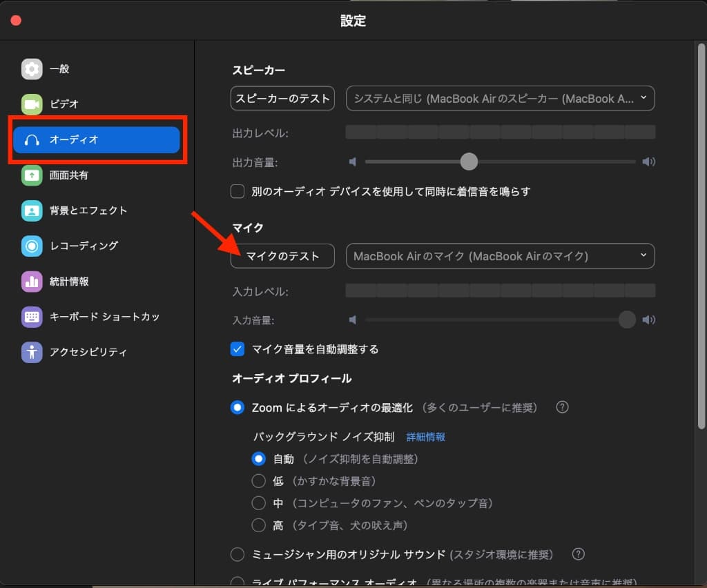Adjust the 出力音量 volume slider
Viewport: 707px width, 588px height.
coord(469,161)
